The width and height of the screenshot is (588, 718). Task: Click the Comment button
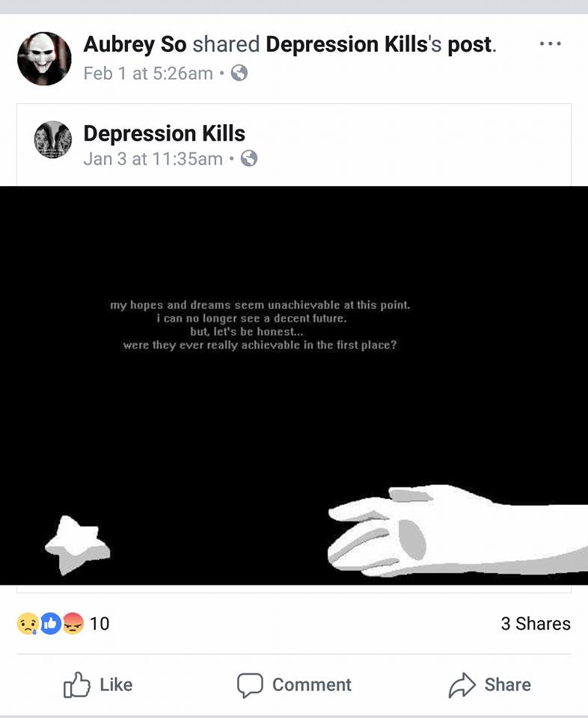pos(294,685)
